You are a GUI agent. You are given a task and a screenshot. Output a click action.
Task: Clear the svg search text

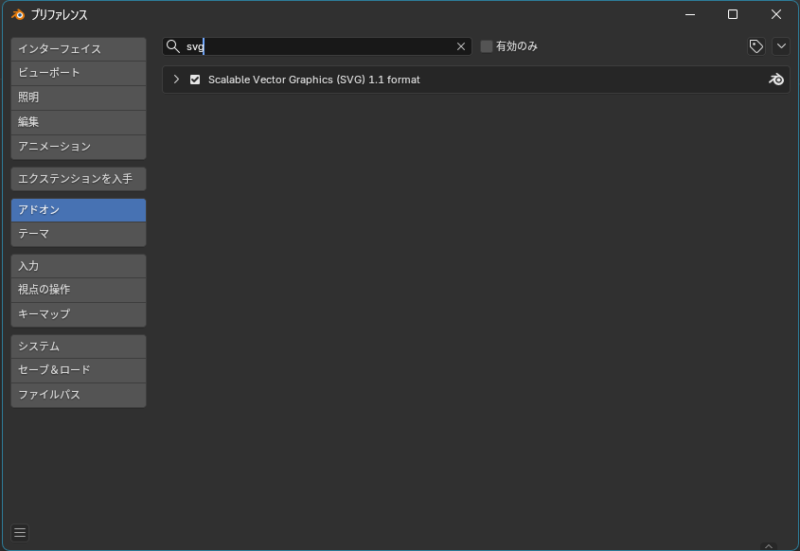point(461,47)
